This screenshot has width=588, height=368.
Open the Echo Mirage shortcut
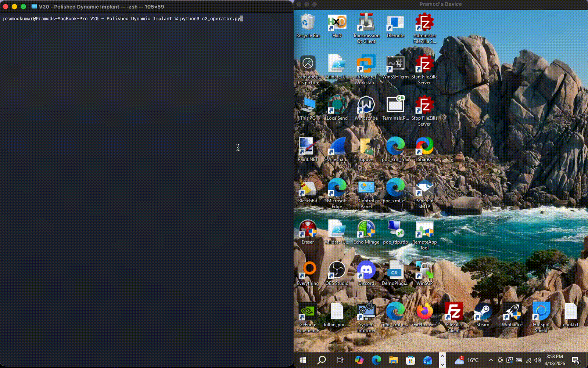[x=366, y=232]
